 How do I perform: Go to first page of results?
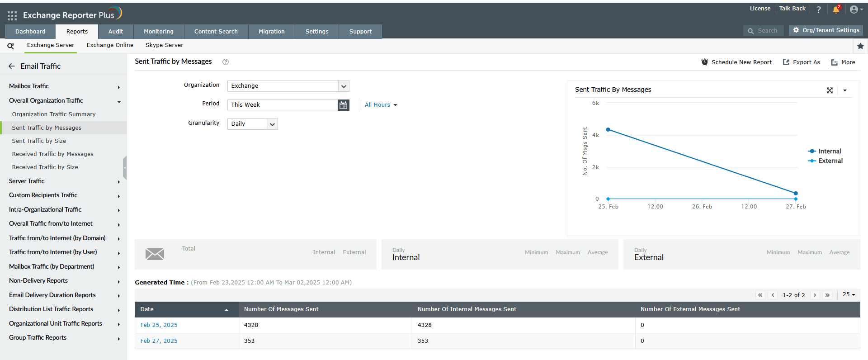point(760,295)
